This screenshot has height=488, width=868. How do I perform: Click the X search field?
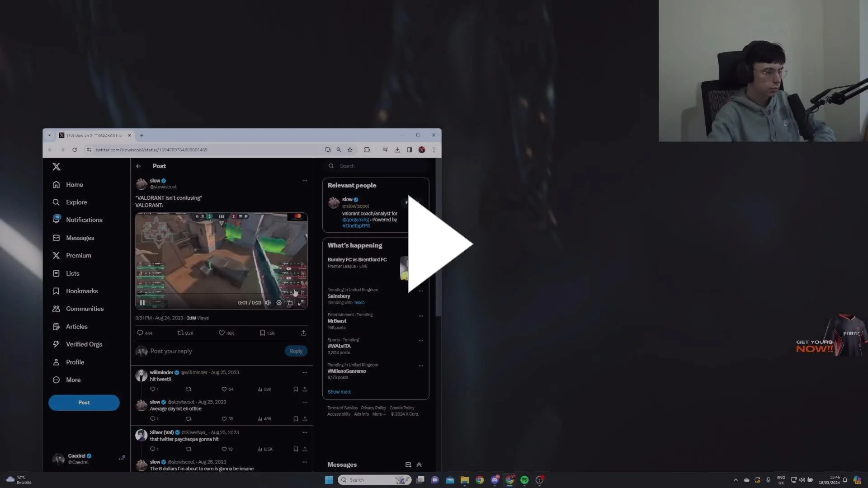[375, 166]
